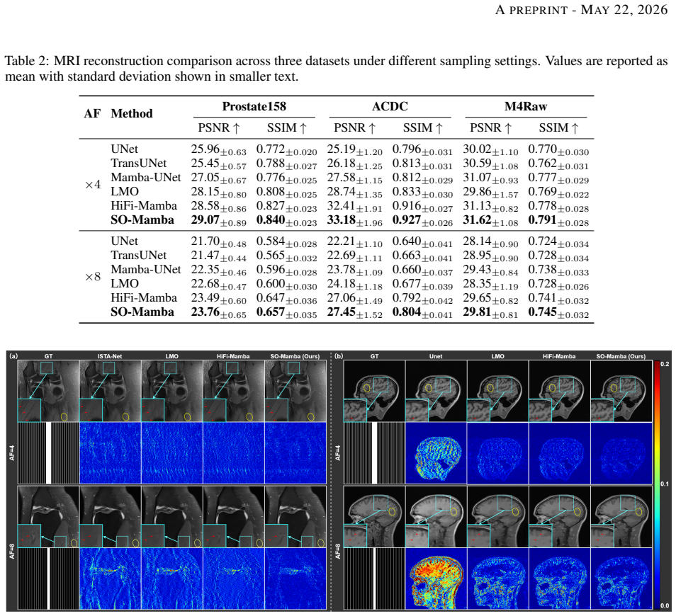Click the ACDC dataset header
The height and width of the screenshot is (616, 676).
click(390, 106)
